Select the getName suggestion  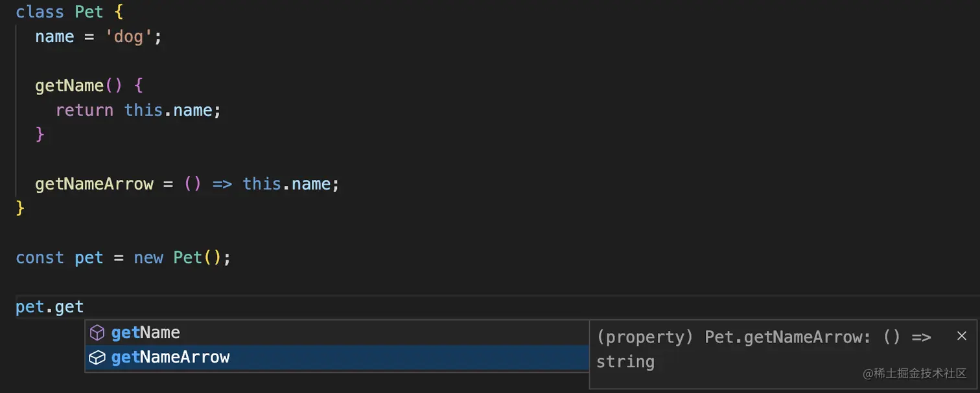point(337,333)
